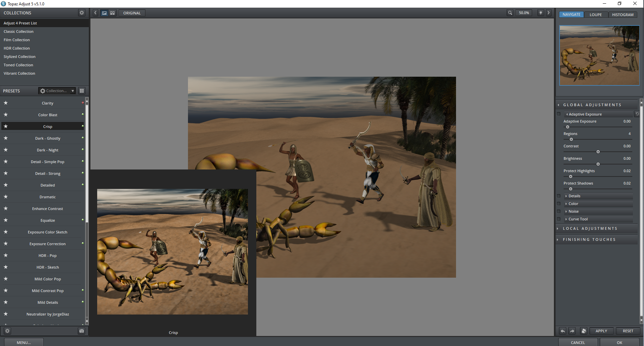Toggle the light bulb background icon
The image size is (644, 346).
coord(541,13)
